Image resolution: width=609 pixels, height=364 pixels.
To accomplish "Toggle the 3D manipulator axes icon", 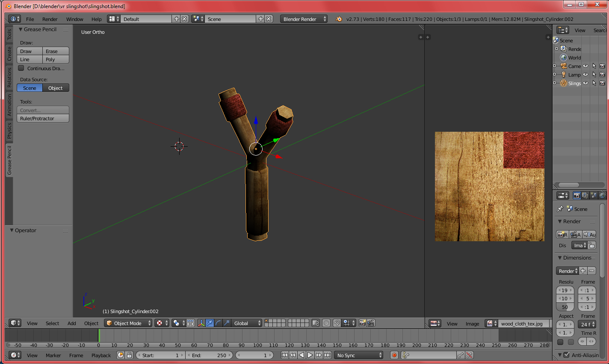I will pyautogui.click(x=201, y=323).
